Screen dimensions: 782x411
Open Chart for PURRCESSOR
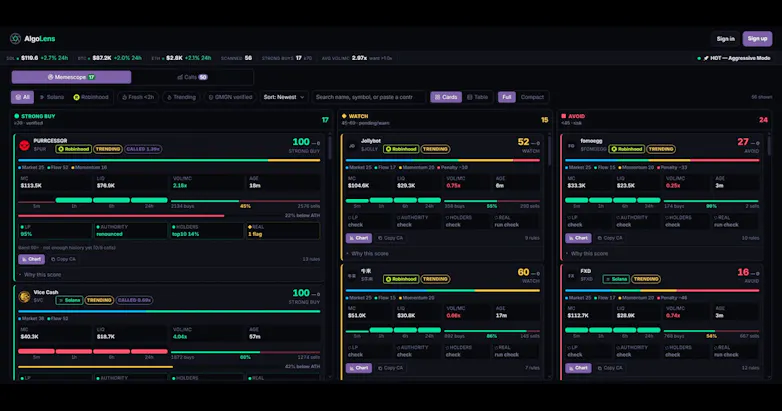point(31,259)
